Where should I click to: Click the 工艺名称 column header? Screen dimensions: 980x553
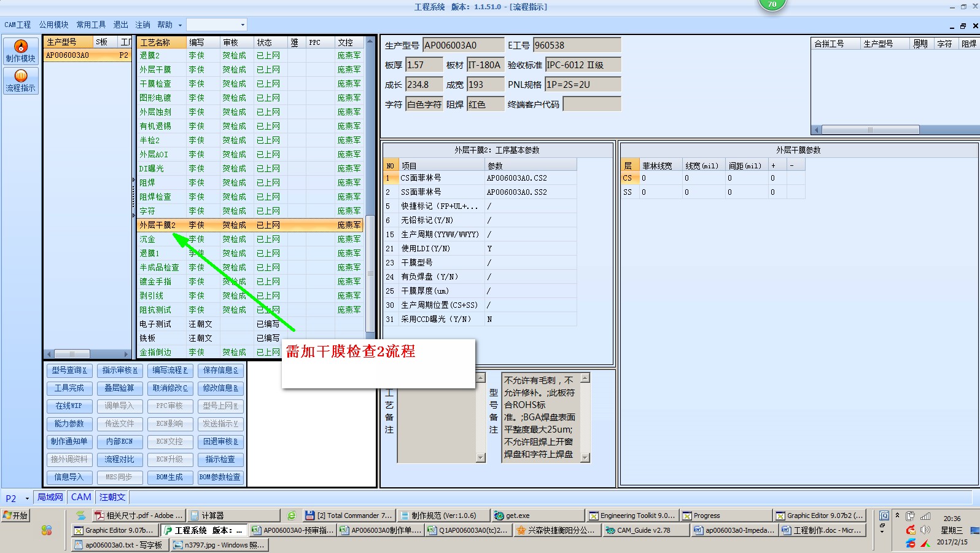pyautogui.click(x=162, y=42)
